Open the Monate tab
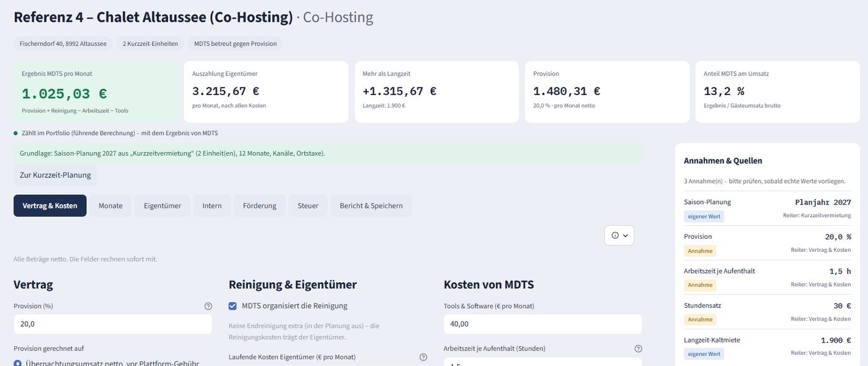The image size is (868, 366). click(x=110, y=205)
